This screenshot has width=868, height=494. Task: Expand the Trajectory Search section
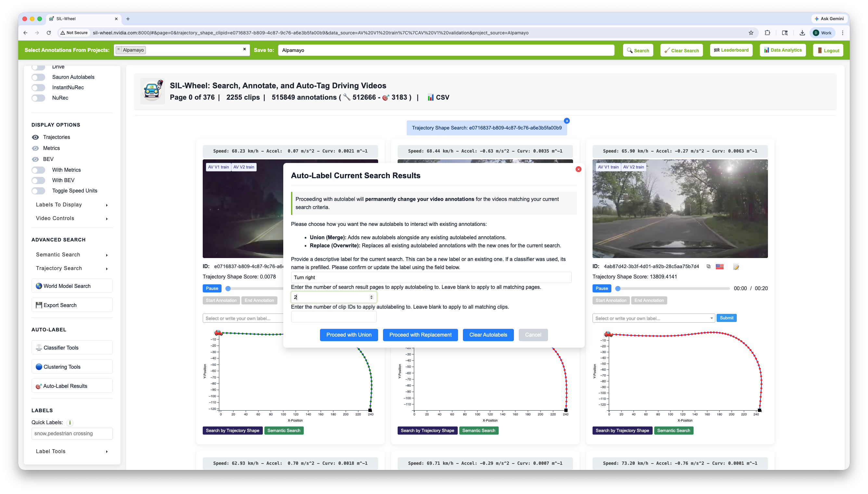pyautogui.click(x=72, y=268)
